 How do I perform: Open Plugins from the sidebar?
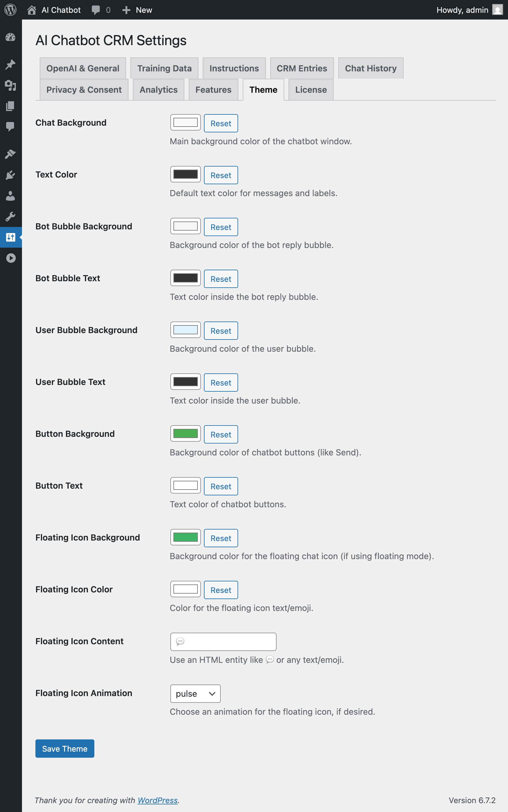click(10, 175)
